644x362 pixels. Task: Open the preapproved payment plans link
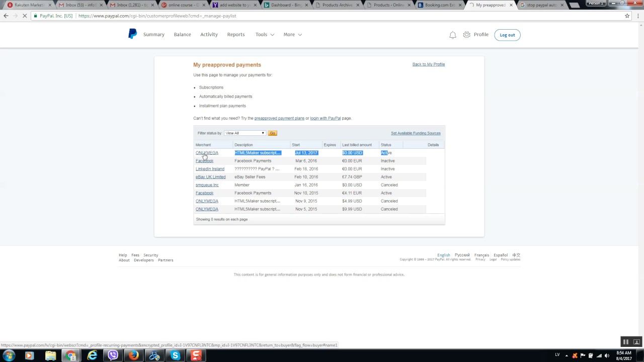(x=279, y=118)
